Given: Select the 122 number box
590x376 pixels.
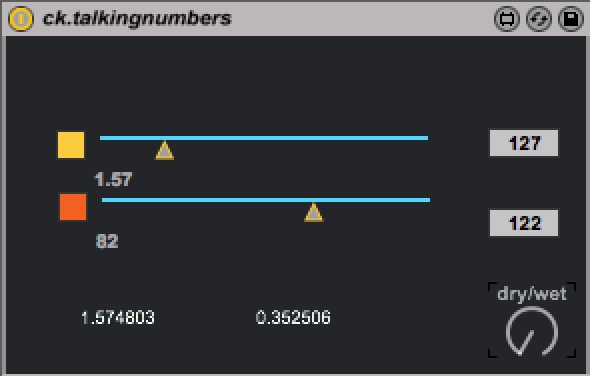Looking at the screenshot, I should click(x=524, y=223).
